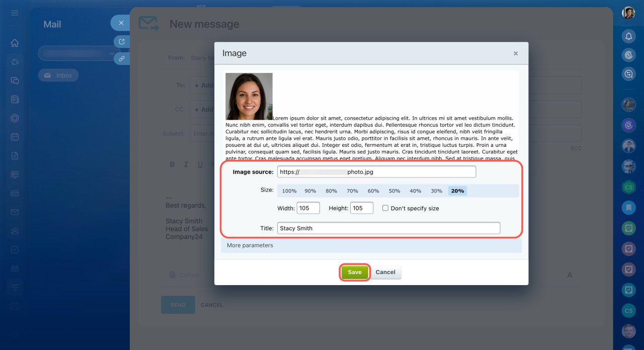644x350 pixels.
Task: Select the 50% size option
Action: (394, 191)
